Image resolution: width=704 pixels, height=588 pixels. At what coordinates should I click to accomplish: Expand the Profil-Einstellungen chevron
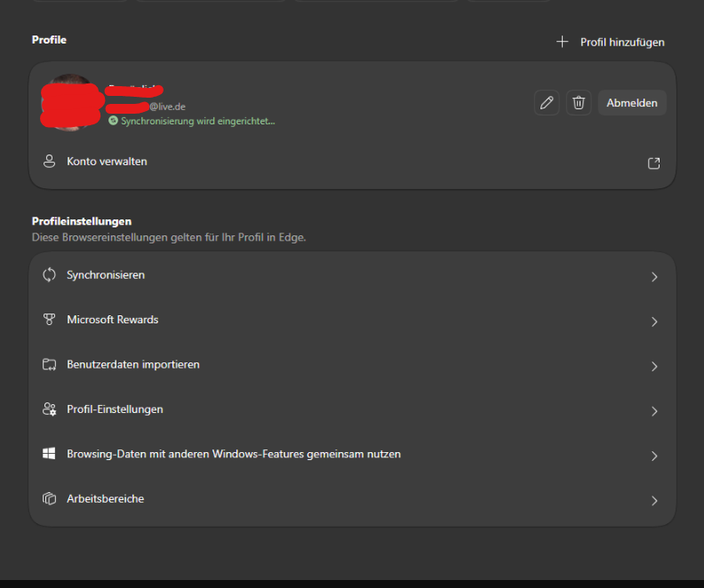(x=654, y=411)
